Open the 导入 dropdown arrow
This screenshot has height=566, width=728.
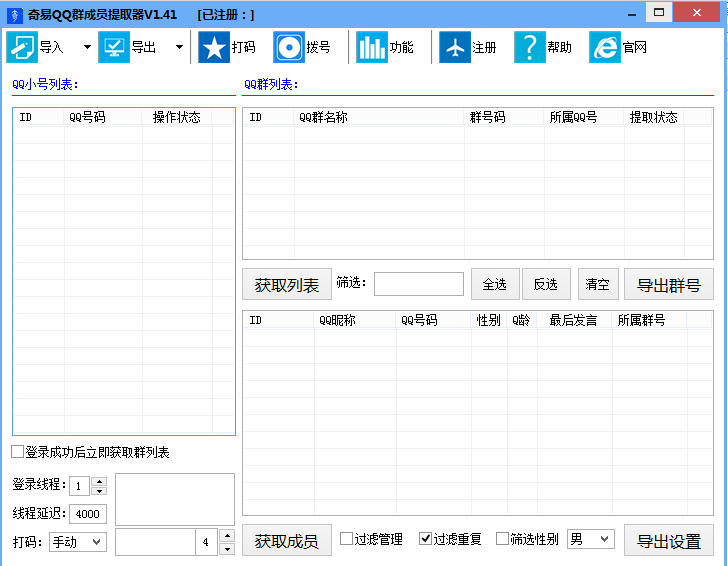[87, 47]
